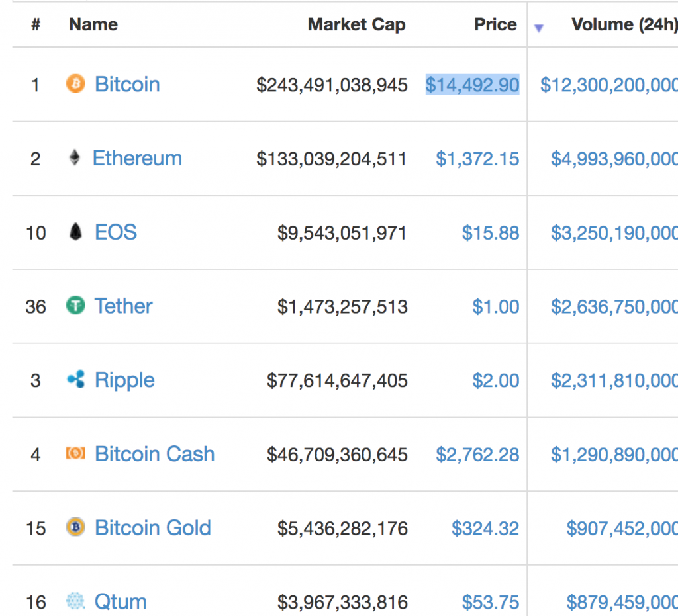Viewport: 678px width, 616px height.
Task: Click the Ripple triangle logo
Action: (x=75, y=380)
